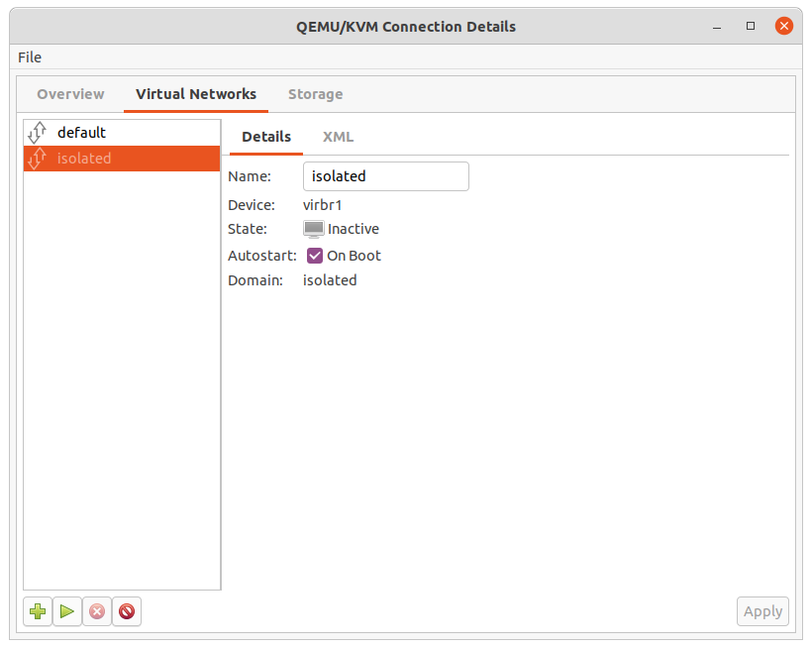Click the Autostart label

pyautogui.click(x=262, y=256)
